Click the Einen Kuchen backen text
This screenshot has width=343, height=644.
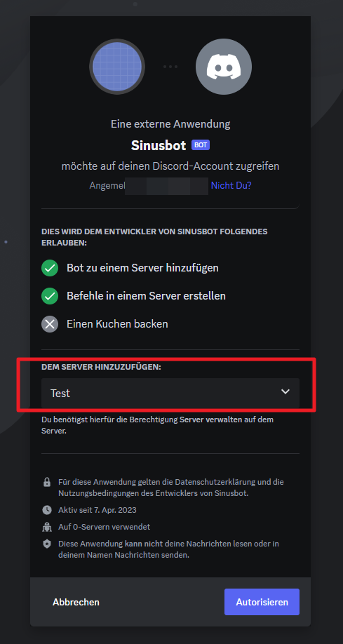click(x=117, y=324)
